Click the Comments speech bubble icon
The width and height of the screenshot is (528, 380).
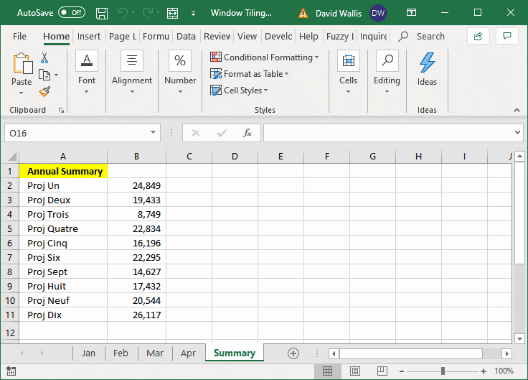coord(507,36)
